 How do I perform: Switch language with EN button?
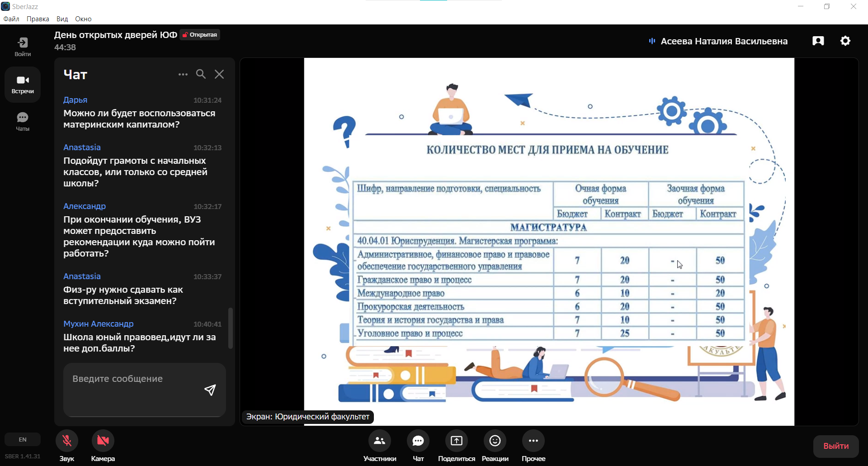(23, 439)
